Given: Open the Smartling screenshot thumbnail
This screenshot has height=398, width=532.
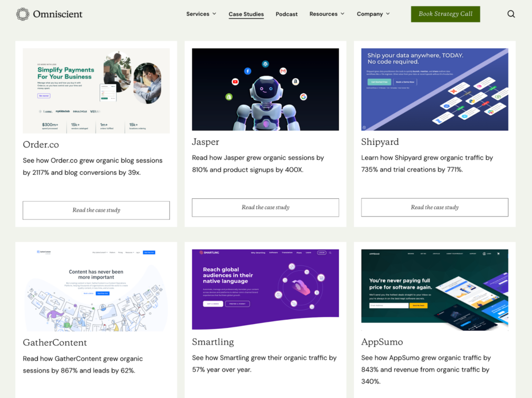Looking at the screenshot, I should (265, 290).
